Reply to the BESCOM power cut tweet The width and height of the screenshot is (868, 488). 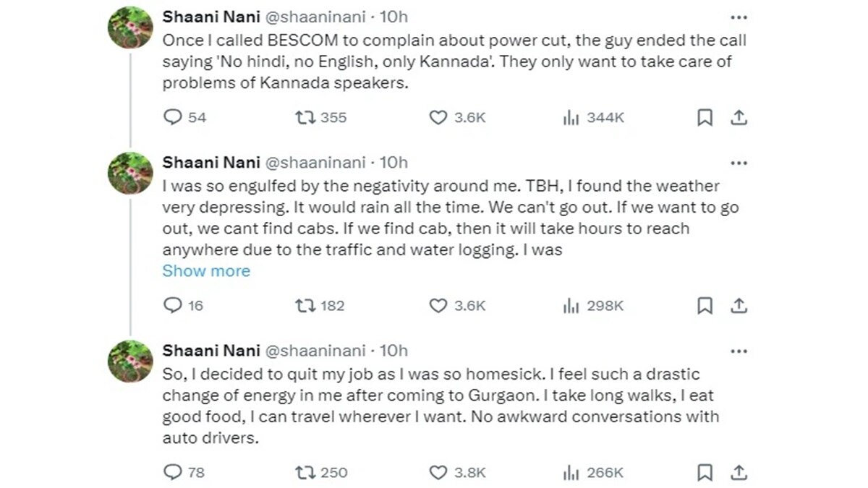click(x=173, y=117)
